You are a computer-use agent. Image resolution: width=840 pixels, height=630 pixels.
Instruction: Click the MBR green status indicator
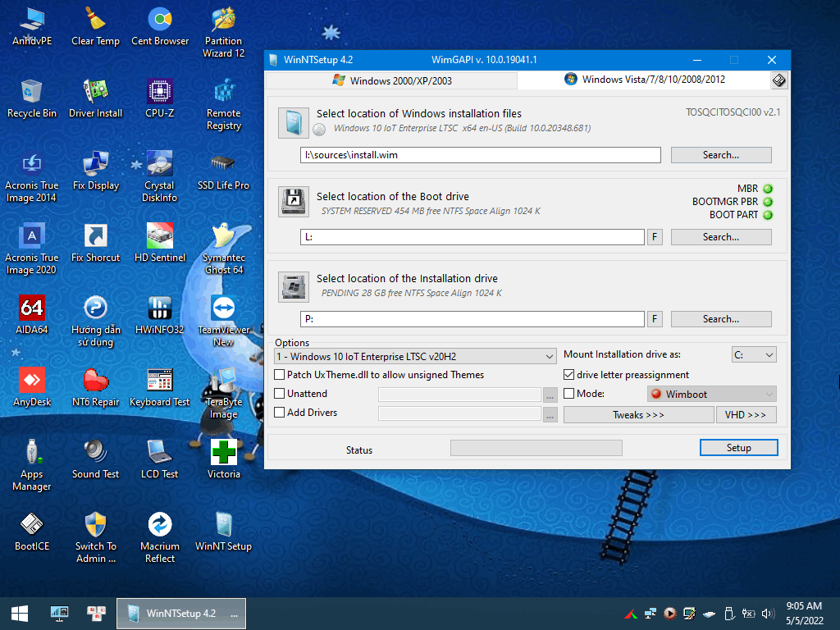coord(768,189)
